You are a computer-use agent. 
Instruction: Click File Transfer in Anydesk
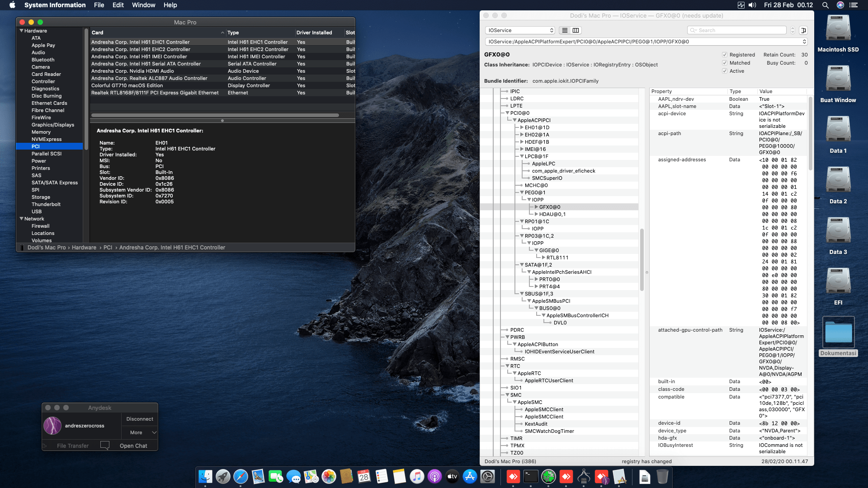point(73,446)
